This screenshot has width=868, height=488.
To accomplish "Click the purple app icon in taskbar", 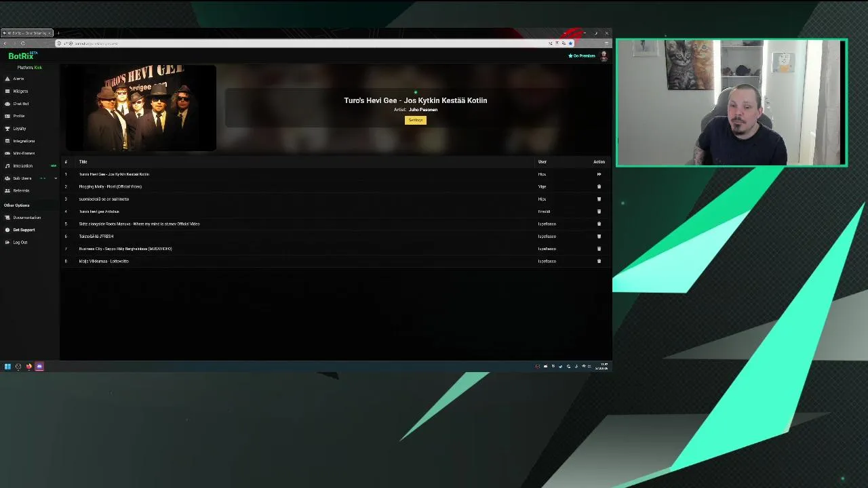I will 39,366.
